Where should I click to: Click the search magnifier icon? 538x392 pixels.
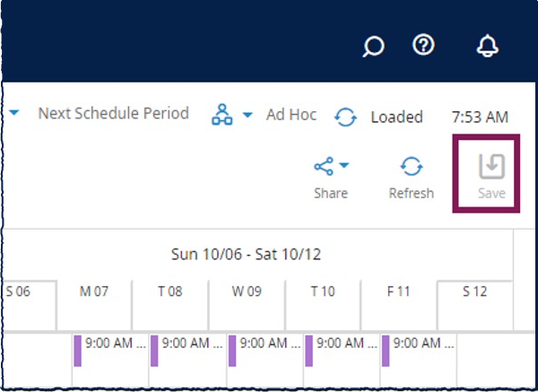(373, 47)
